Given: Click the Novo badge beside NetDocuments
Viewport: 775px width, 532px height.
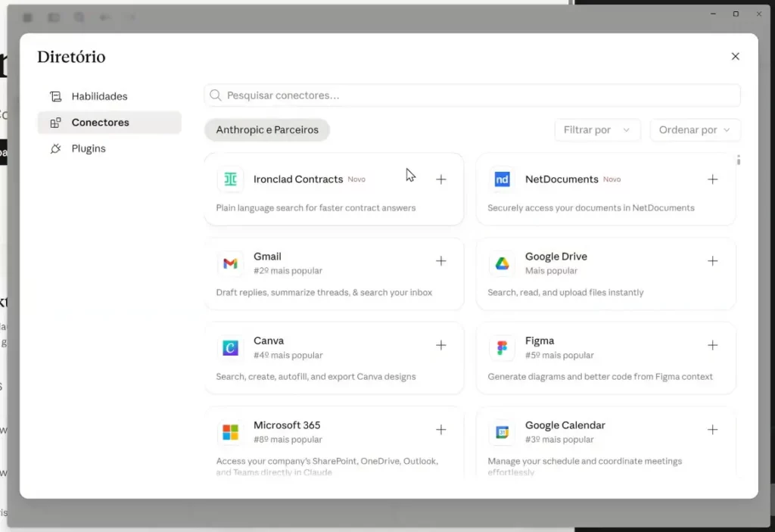Looking at the screenshot, I should click(x=612, y=179).
